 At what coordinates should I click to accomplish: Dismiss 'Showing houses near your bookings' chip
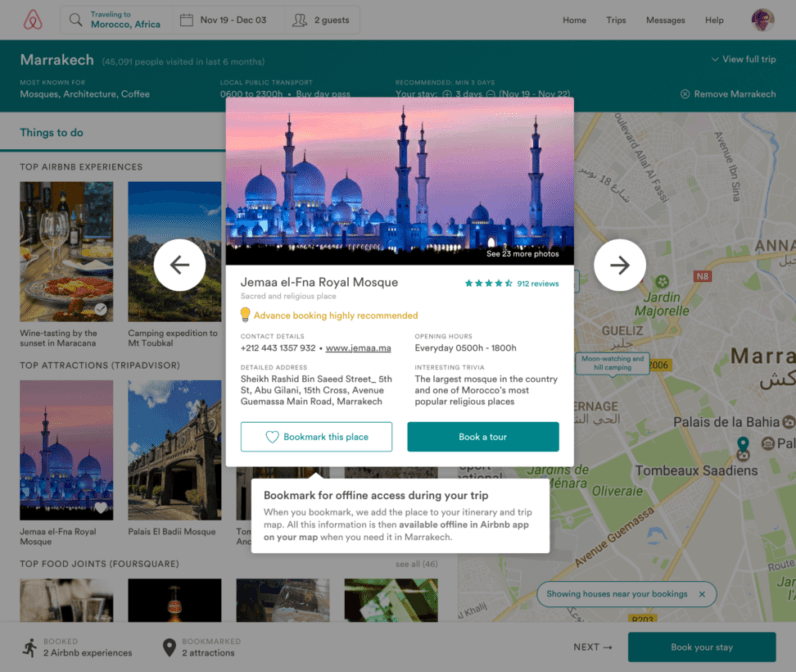click(702, 594)
